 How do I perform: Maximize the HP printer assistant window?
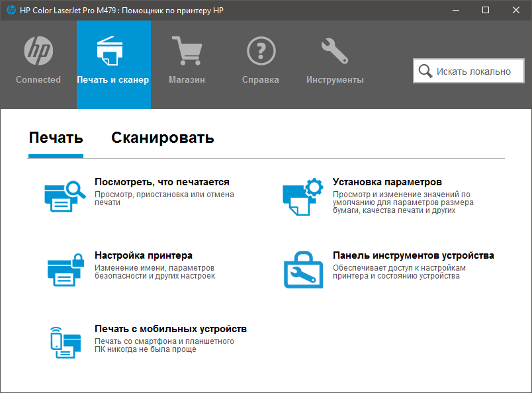pos(486,10)
